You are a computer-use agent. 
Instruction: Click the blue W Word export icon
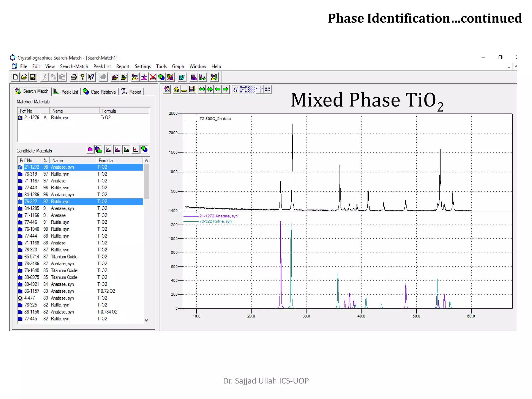tap(182, 77)
